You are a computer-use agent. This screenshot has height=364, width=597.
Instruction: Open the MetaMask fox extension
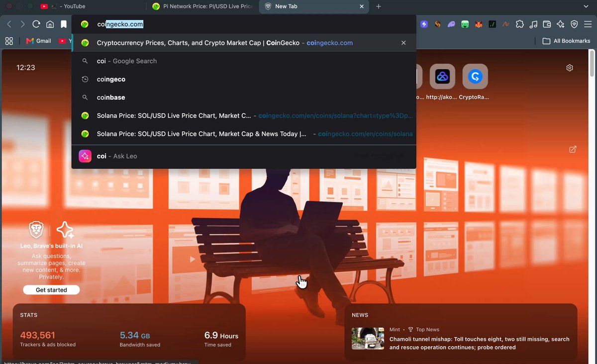pos(478,24)
